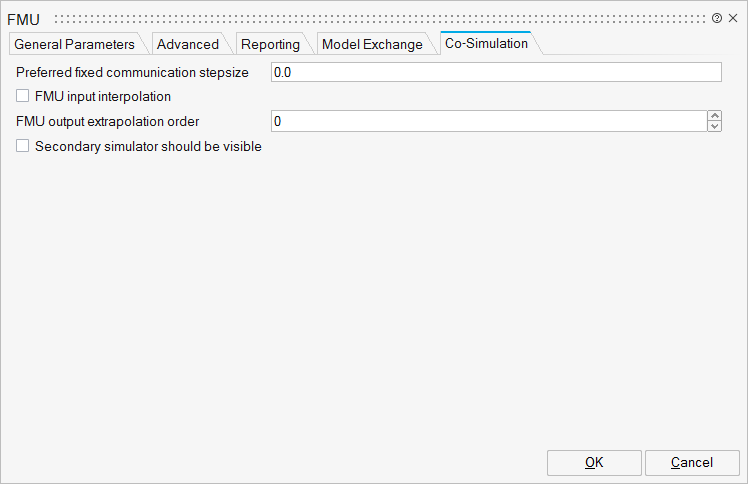Click the Co-Simulation tab
The width and height of the screenshot is (748, 484).
click(486, 43)
